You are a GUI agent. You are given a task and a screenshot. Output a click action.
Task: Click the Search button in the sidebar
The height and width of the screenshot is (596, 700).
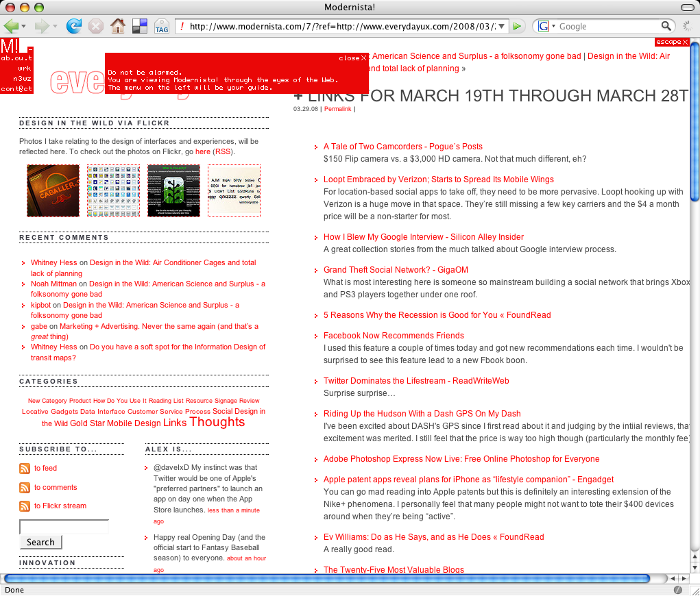tap(40, 542)
